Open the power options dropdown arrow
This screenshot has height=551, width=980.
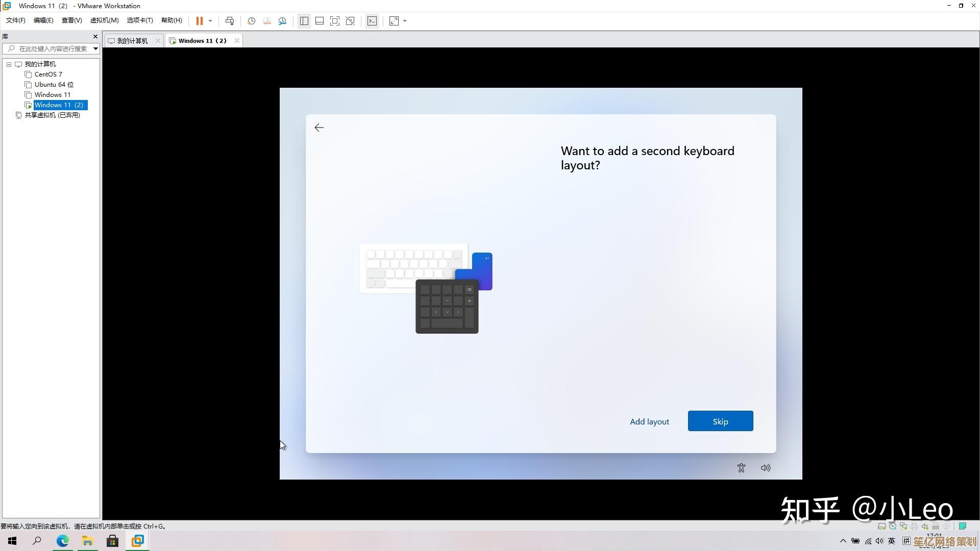click(x=210, y=21)
